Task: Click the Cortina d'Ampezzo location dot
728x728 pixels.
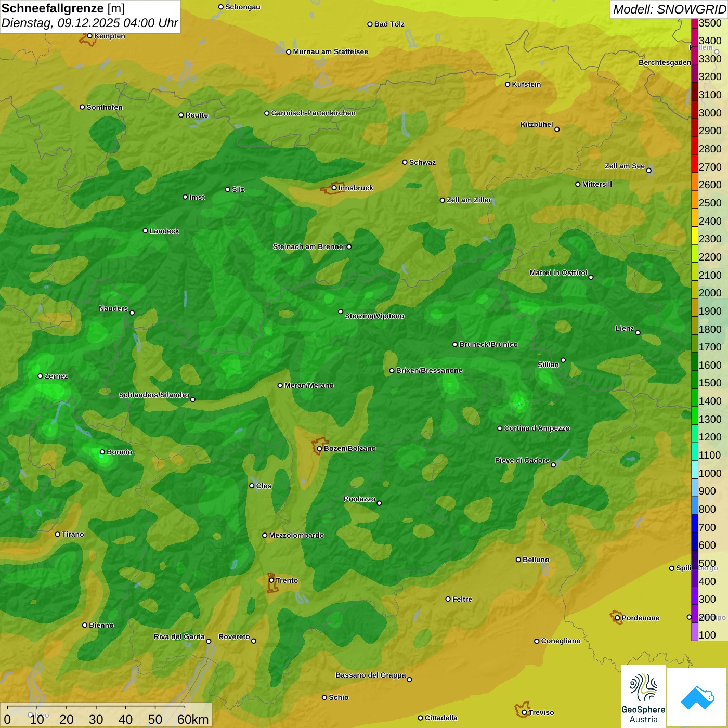Action: tap(500, 428)
